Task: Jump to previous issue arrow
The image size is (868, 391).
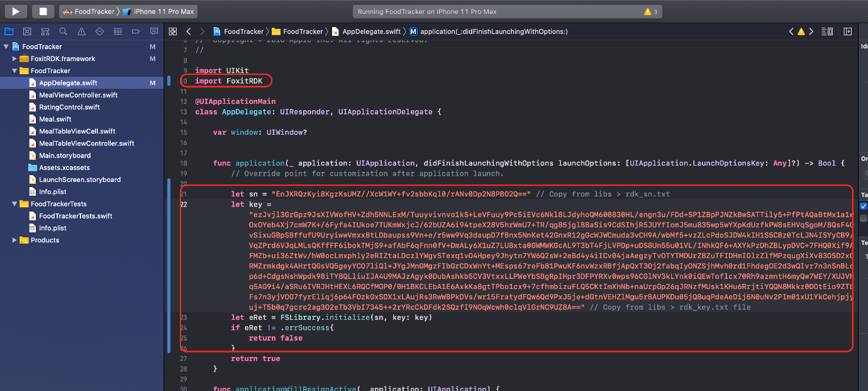Action: coord(792,31)
